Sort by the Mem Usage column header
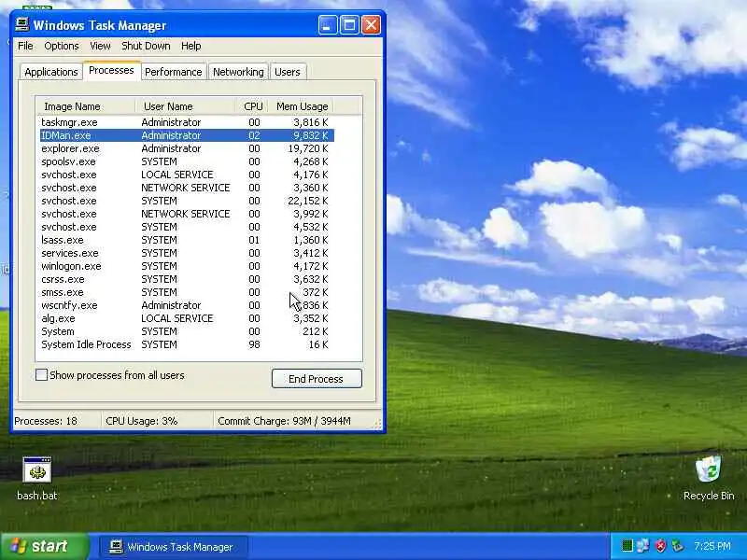 click(x=301, y=106)
